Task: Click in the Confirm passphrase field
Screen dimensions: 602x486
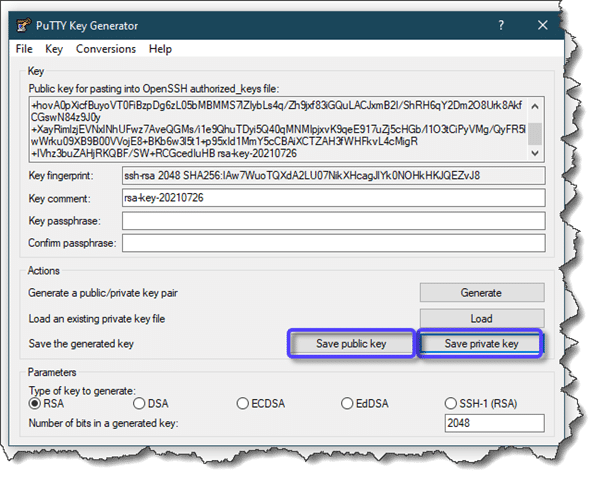Action: point(332,243)
